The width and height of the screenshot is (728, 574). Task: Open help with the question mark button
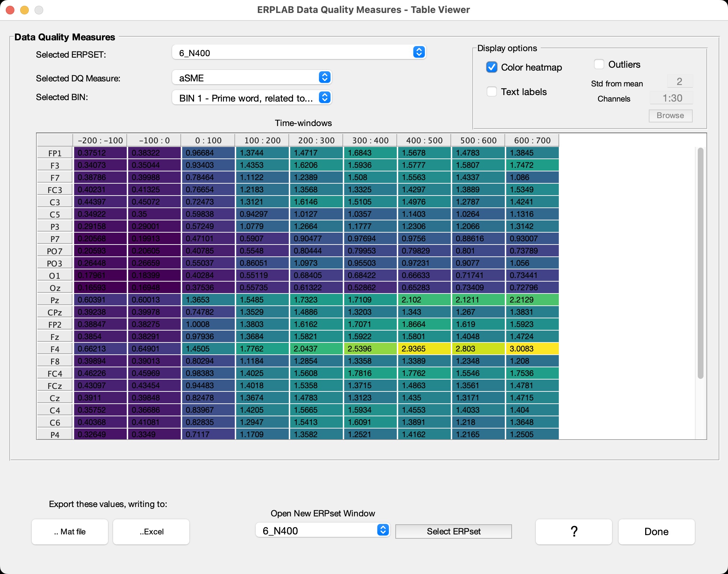click(x=574, y=532)
